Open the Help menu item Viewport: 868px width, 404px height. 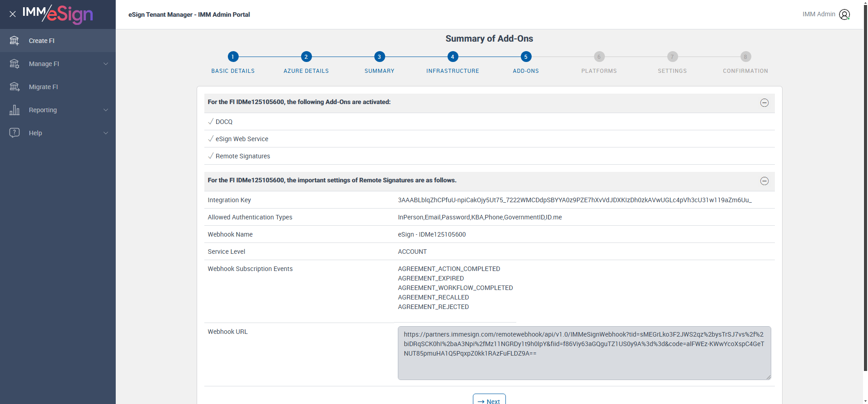point(58,133)
